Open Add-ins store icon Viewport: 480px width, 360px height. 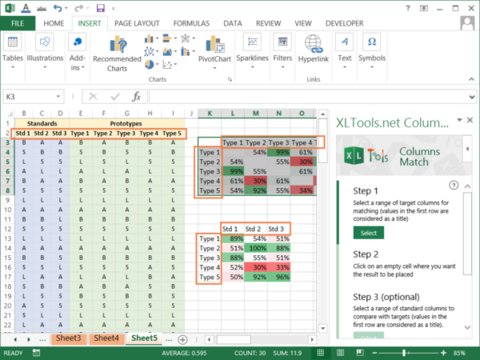pos(77,42)
